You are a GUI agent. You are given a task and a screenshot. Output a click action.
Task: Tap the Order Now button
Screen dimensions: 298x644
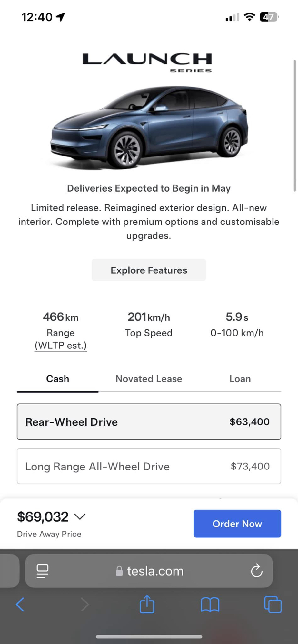(237, 524)
